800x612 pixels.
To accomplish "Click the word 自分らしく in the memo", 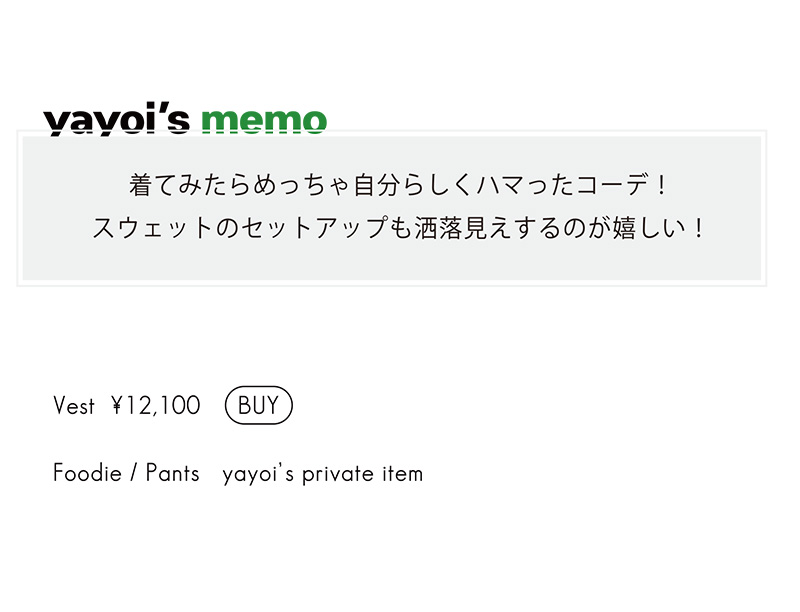I will 412,185.
